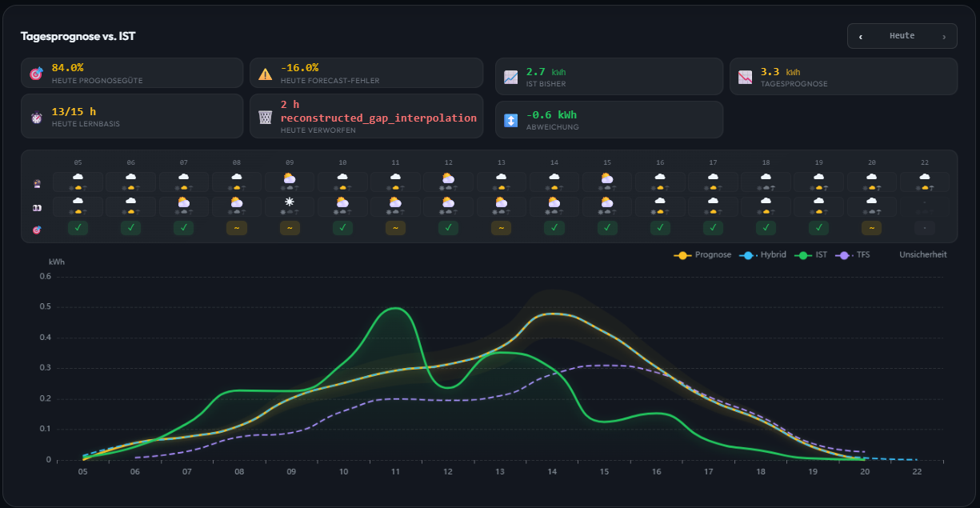Open the Tagesprognose 3.3 kWh card

tap(843, 76)
